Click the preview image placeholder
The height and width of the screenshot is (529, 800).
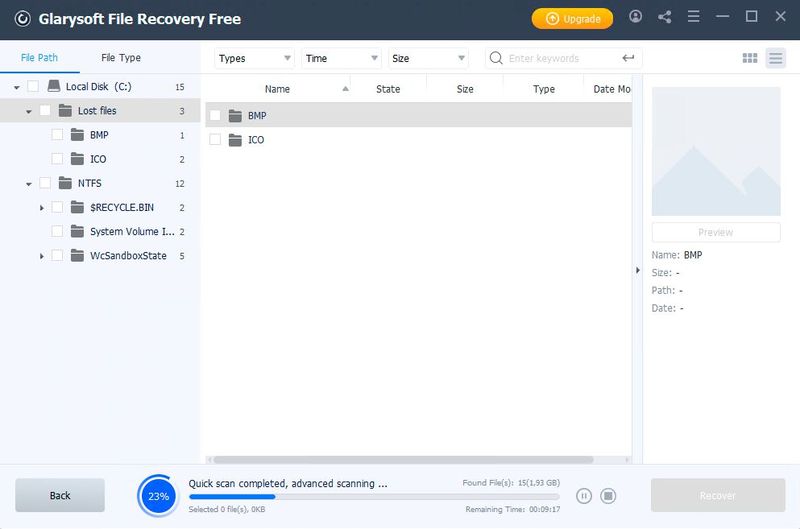coord(716,151)
